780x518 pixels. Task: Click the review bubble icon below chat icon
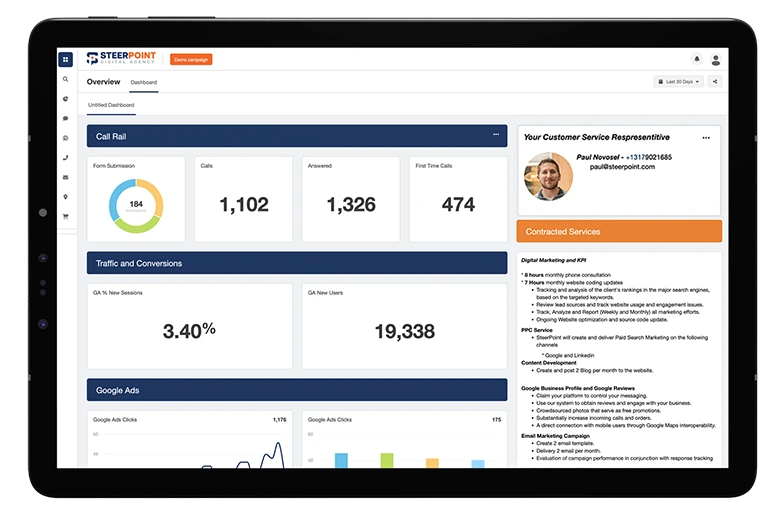tap(66, 138)
